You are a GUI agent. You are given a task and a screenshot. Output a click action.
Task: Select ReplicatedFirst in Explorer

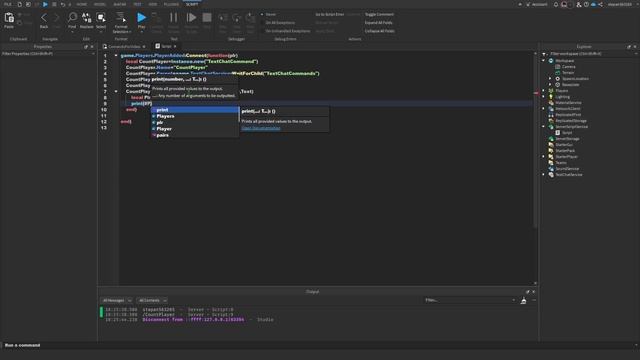568,115
